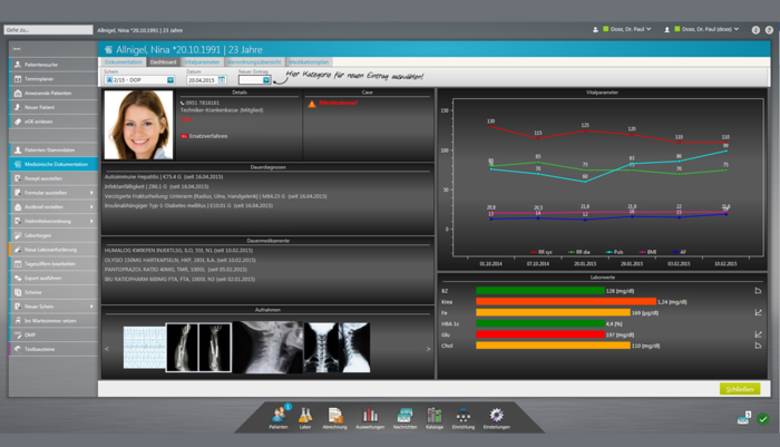Click the Abrechnung icon in dock
The width and height of the screenshot is (780, 447).
(336, 414)
